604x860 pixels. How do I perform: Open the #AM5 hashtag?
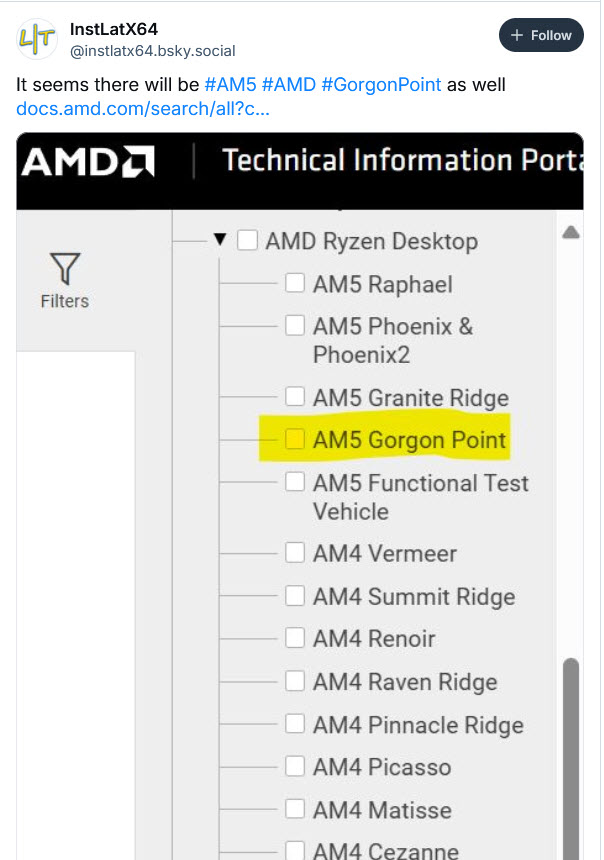[230, 84]
